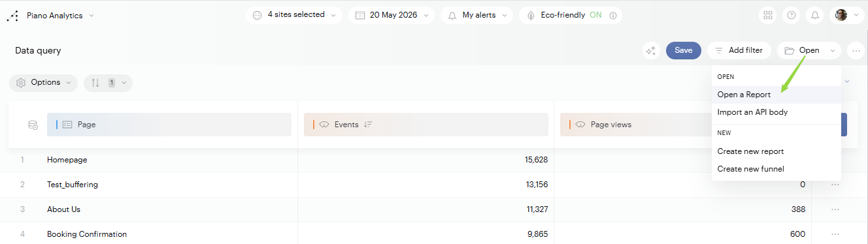This screenshot has width=868, height=244.
Task: Click the Events column header
Action: (426, 125)
